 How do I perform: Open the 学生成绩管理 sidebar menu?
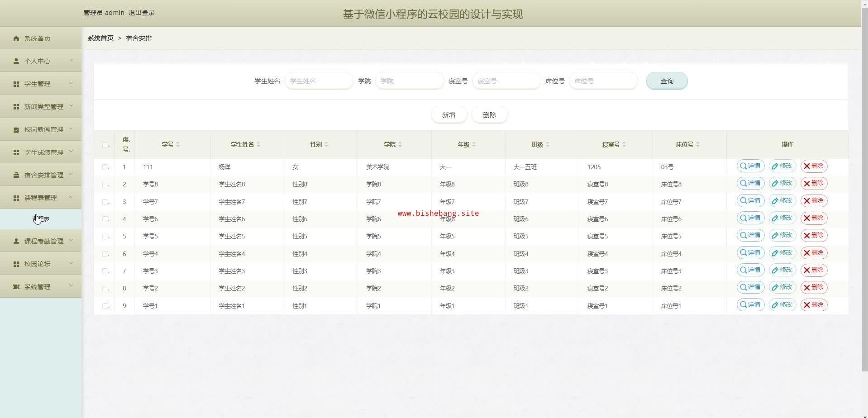point(43,152)
